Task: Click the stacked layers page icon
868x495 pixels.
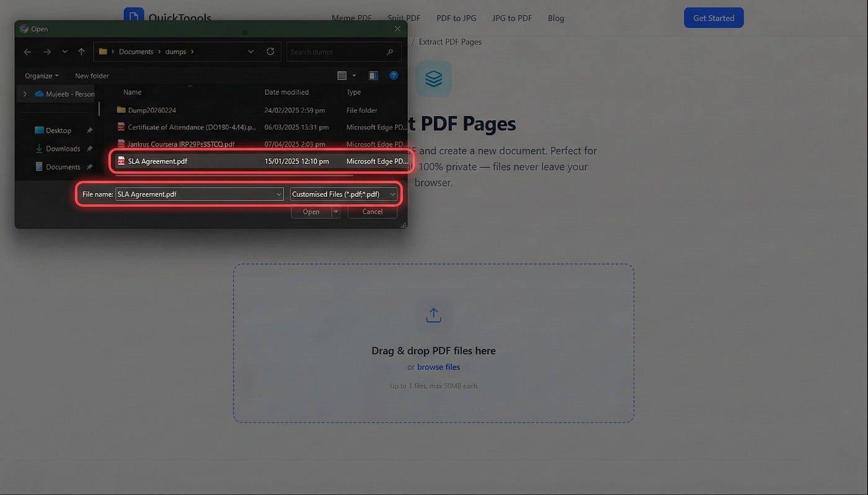Action: tap(433, 79)
